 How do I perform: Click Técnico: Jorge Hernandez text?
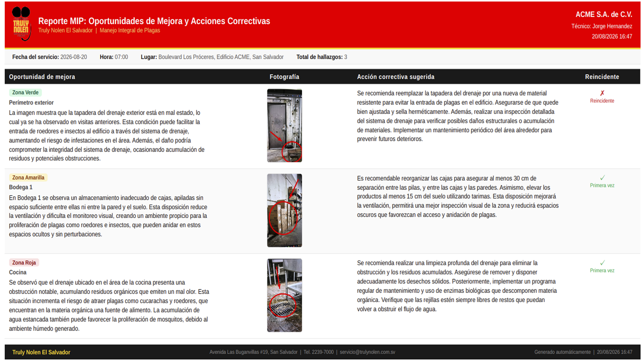pos(602,26)
